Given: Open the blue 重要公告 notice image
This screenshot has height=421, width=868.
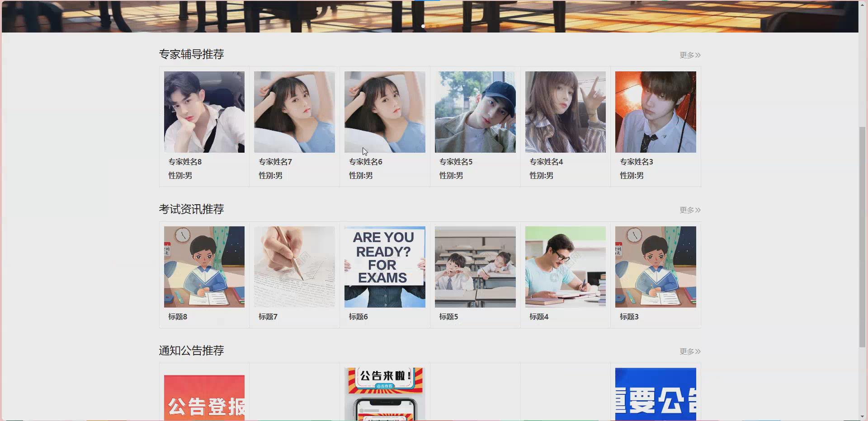Looking at the screenshot, I should coord(656,394).
